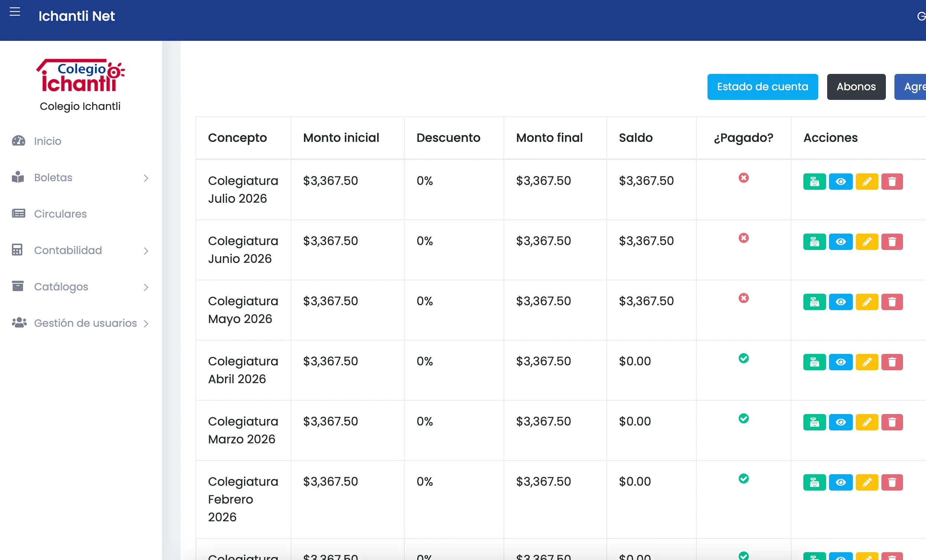926x560 pixels.
Task: Click the Contabilidad calculator icon
Action: pos(17,250)
